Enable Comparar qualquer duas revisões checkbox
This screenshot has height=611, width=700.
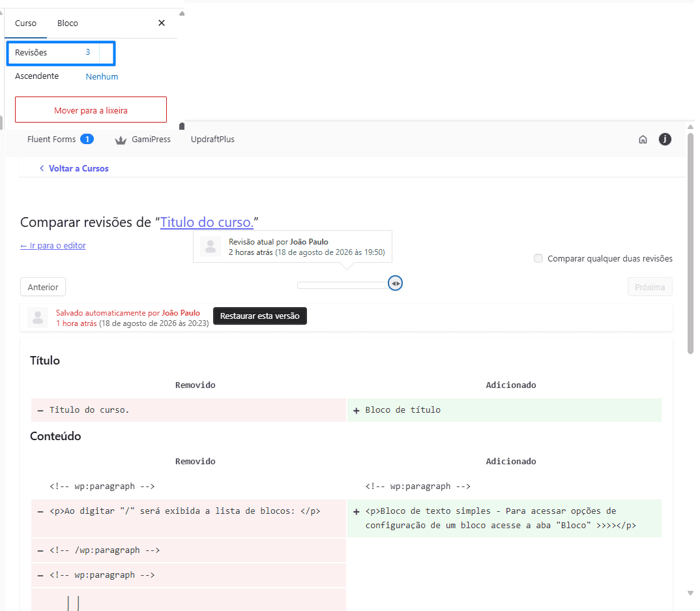[538, 258]
